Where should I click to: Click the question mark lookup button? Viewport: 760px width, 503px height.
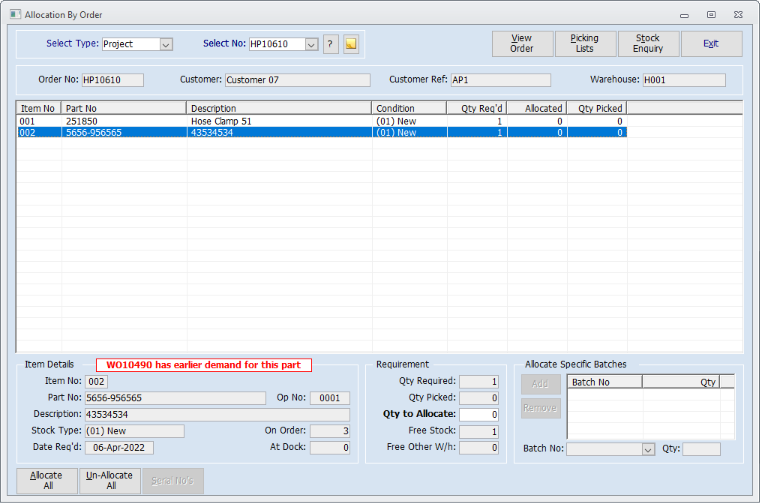(331, 44)
